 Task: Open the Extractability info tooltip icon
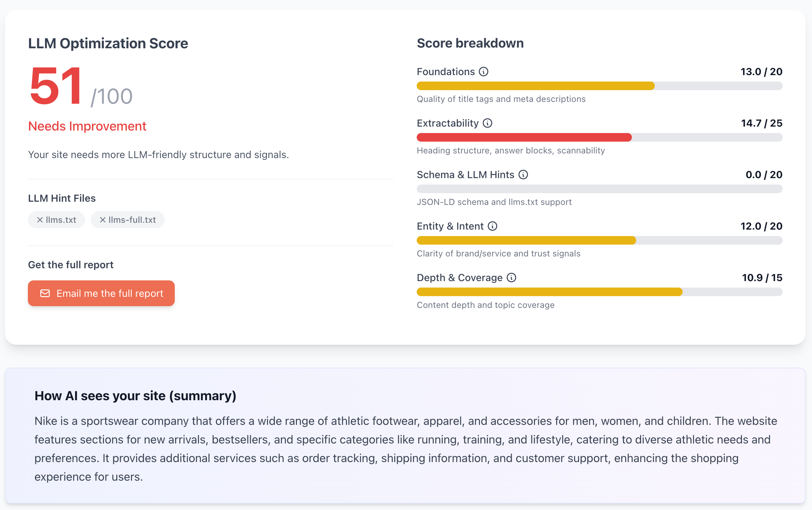[487, 123]
